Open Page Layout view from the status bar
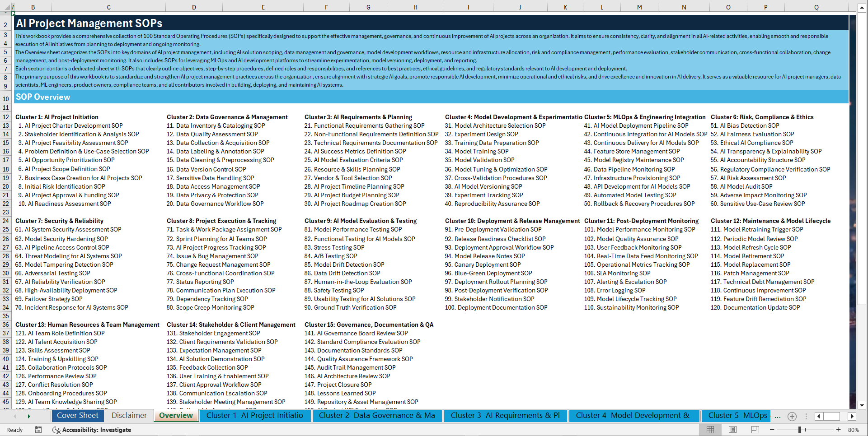 coord(732,429)
